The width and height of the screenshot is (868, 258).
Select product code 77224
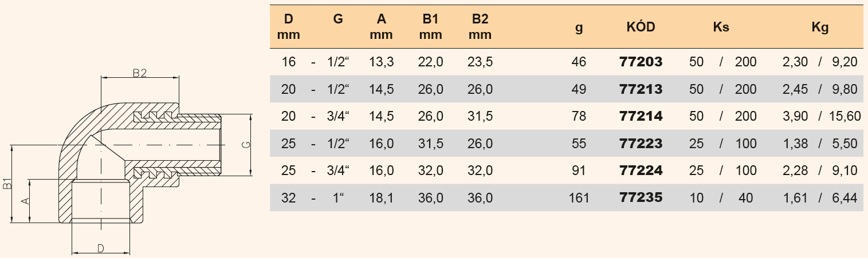[x=641, y=170]
